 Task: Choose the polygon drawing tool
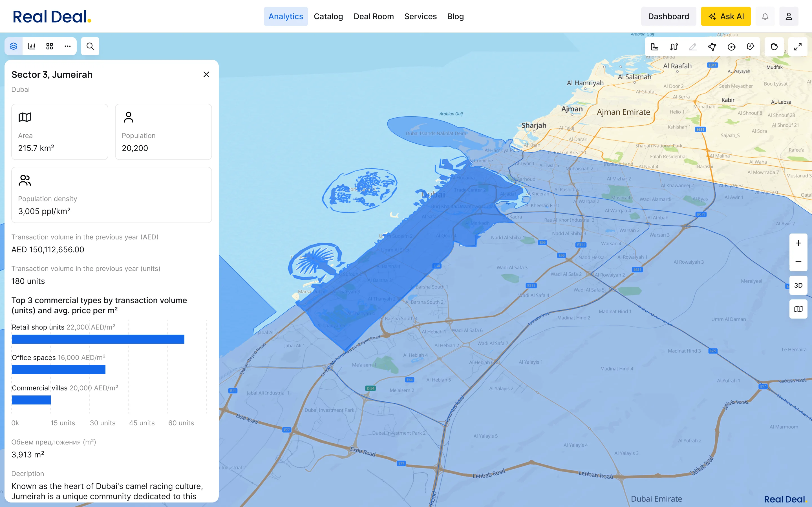click(x=712, y=46)
